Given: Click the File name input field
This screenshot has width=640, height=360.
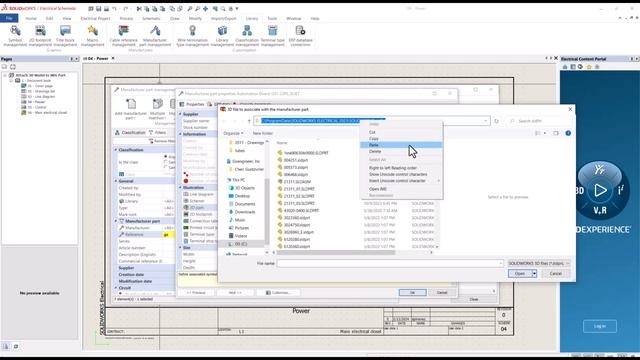Looking at the screenshot, I should click(390, 263).
